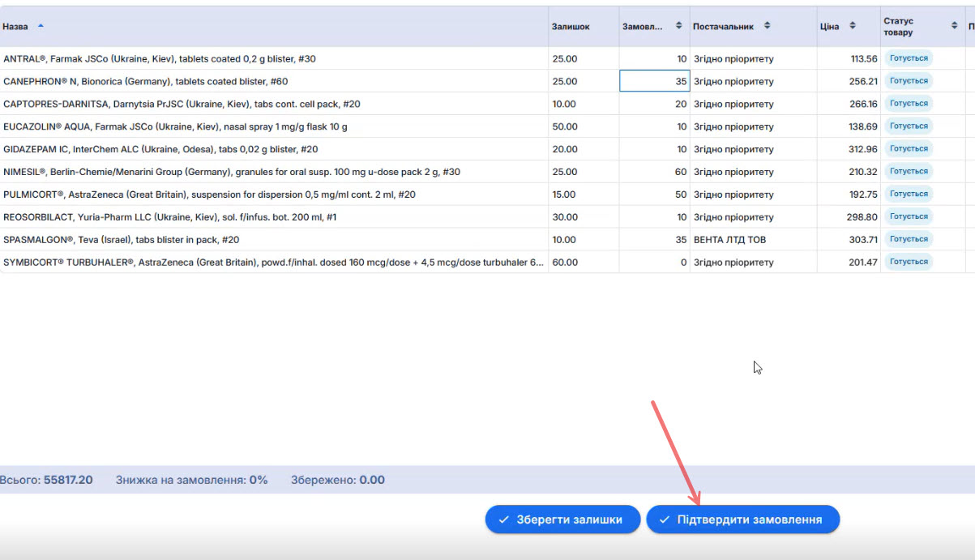Edit order quantity 20 for CAPTOPRES-DARNITSA
Image resolution: width=975 pixels, height=560 pixels.
coord(654,104)
